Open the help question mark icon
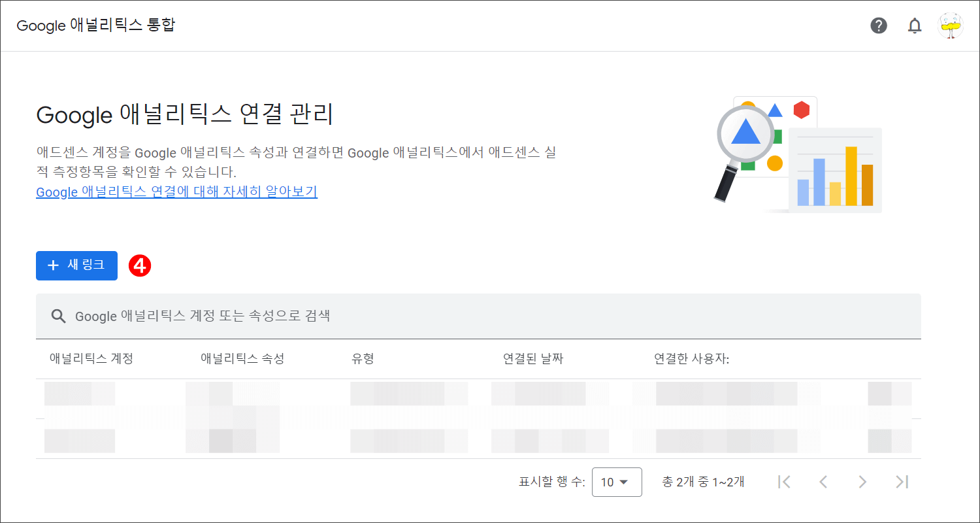This screenshot has width=980, height=523. (x=879, y=25)
